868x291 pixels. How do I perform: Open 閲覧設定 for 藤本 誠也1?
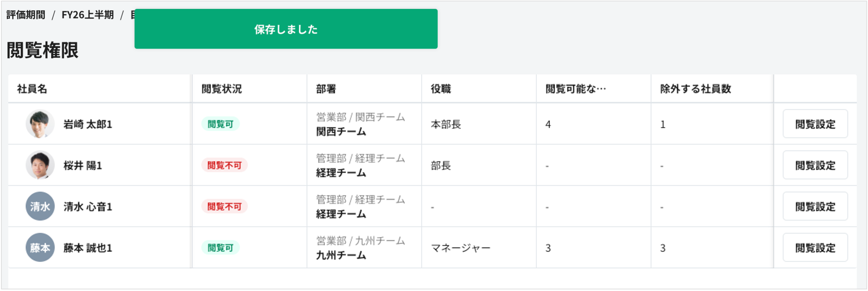(815, 248)
